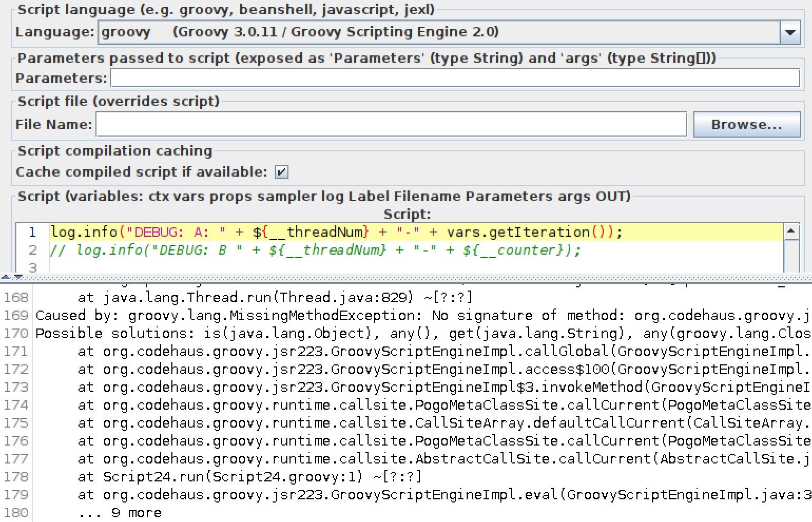Focus the Parameters text field
Image resolution: width=812 pixels, height=522 pixels.
click(x=455, y=79)
